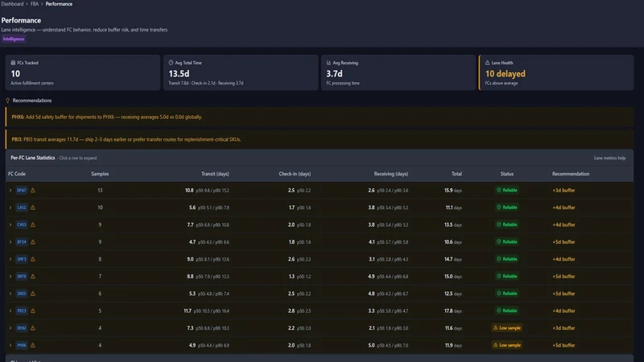Click the warning triangle next to CVG3

pos(33,225)
